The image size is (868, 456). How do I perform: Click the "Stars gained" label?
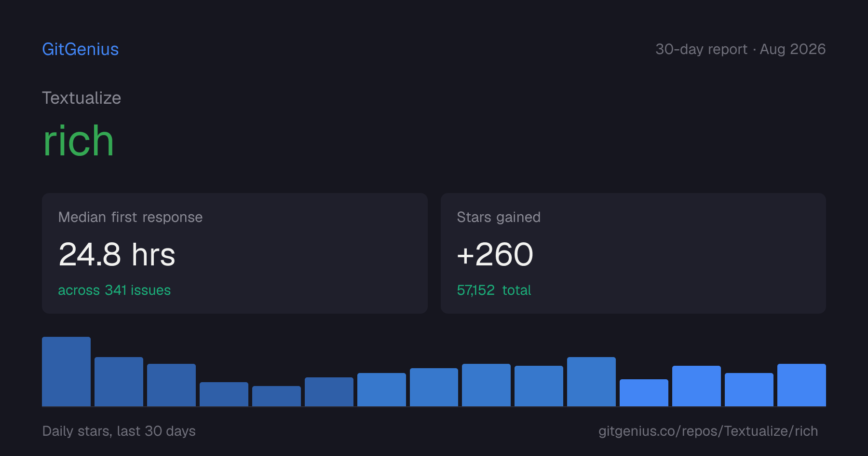(x=499, y=217)
